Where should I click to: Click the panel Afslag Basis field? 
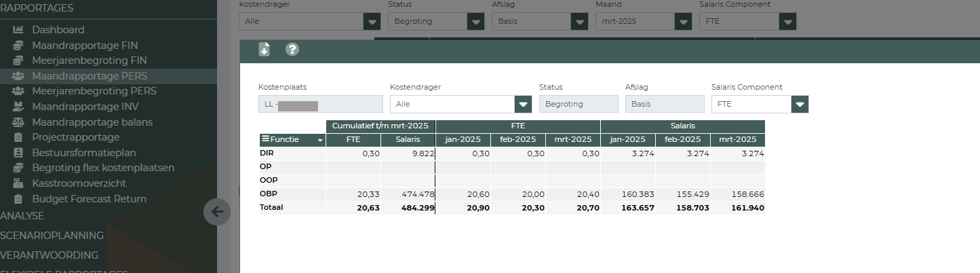point(665,104)
